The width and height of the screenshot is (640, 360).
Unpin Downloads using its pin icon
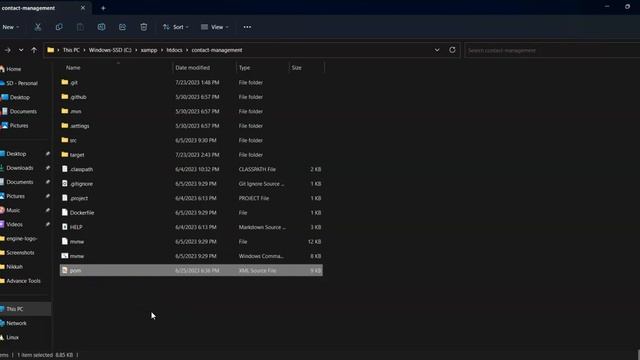[47, 168]
